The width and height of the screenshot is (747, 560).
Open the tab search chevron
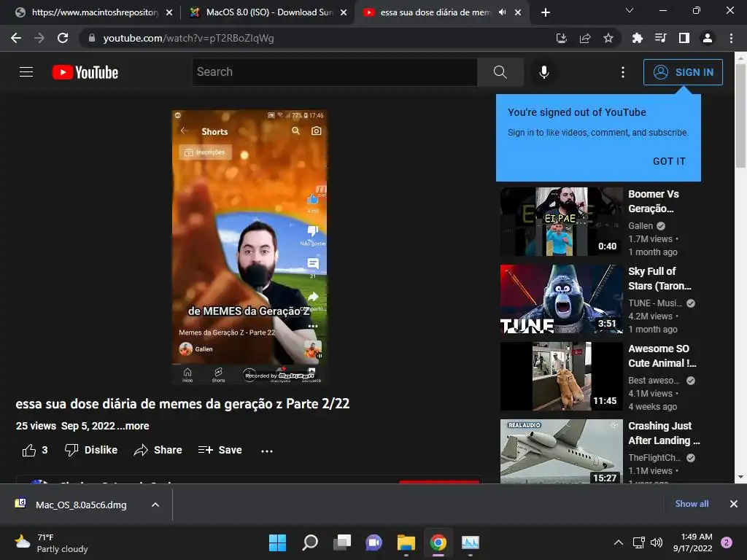[630, 10]
